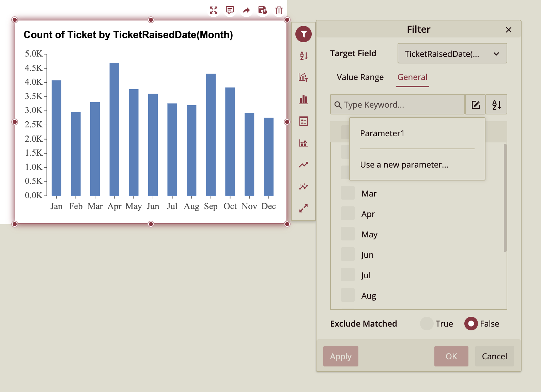This screenshot has width=541, height=392.
Task: Click the maximize chart icon above the chart
Action: click(214, 10)
